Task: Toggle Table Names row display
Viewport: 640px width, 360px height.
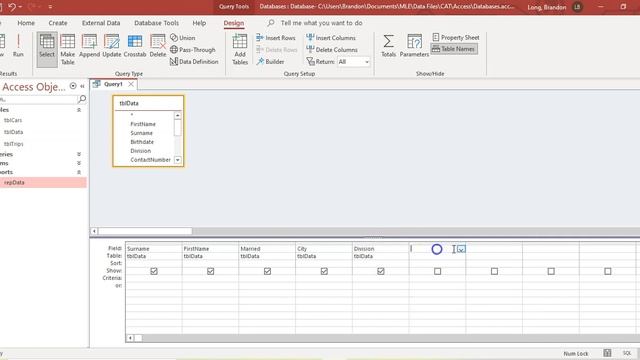Action: (454, 49)
